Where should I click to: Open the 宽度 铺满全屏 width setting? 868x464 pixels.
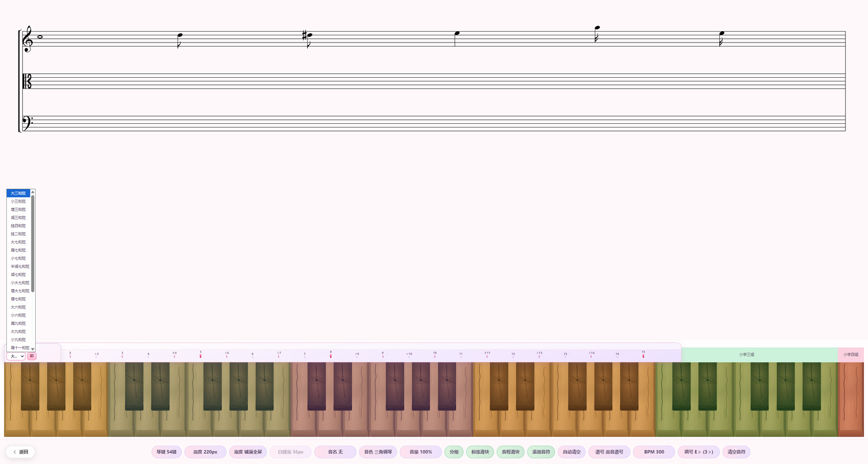pos(248,452)
